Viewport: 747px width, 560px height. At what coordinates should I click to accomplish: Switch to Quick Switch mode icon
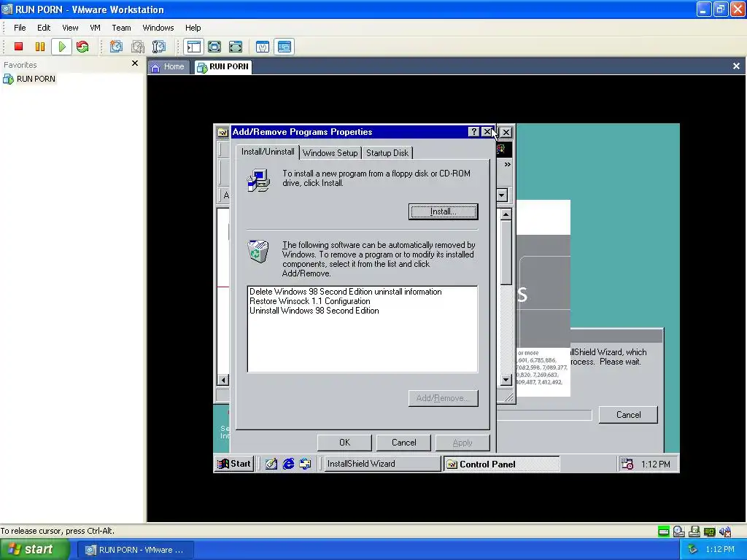[x=214, y=47]
